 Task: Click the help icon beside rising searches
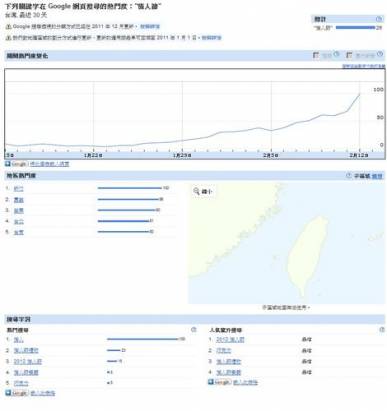(x=382, y=330)
